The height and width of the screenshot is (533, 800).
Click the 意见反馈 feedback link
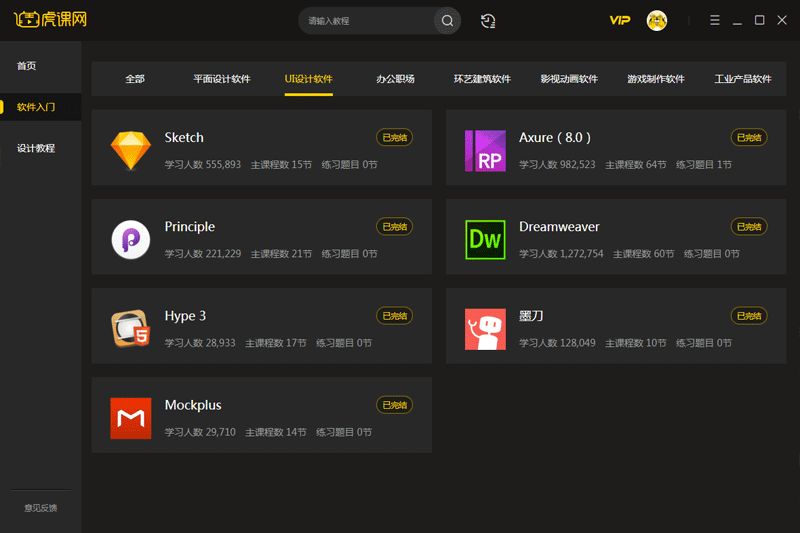coord(40,508)
